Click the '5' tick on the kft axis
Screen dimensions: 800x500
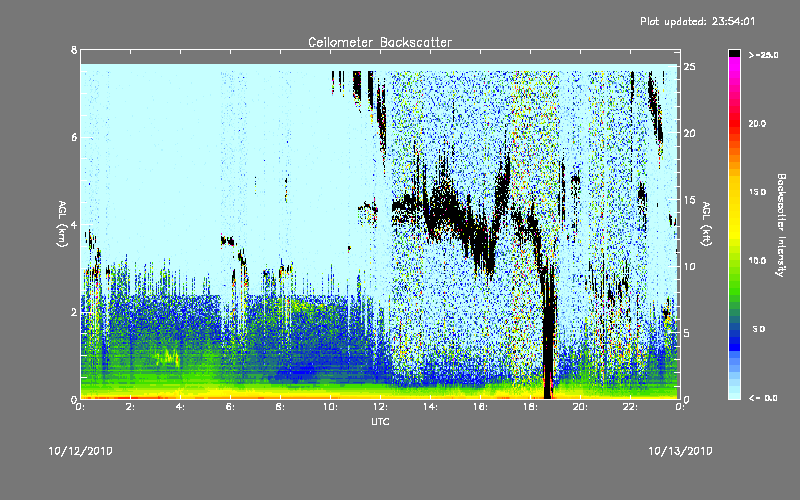point(687,333)
